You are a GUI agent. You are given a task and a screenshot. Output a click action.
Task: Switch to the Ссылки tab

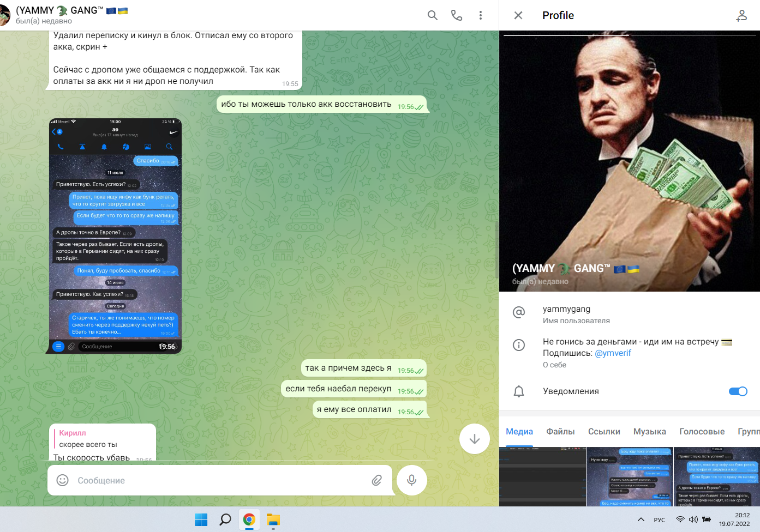(604, 432)
